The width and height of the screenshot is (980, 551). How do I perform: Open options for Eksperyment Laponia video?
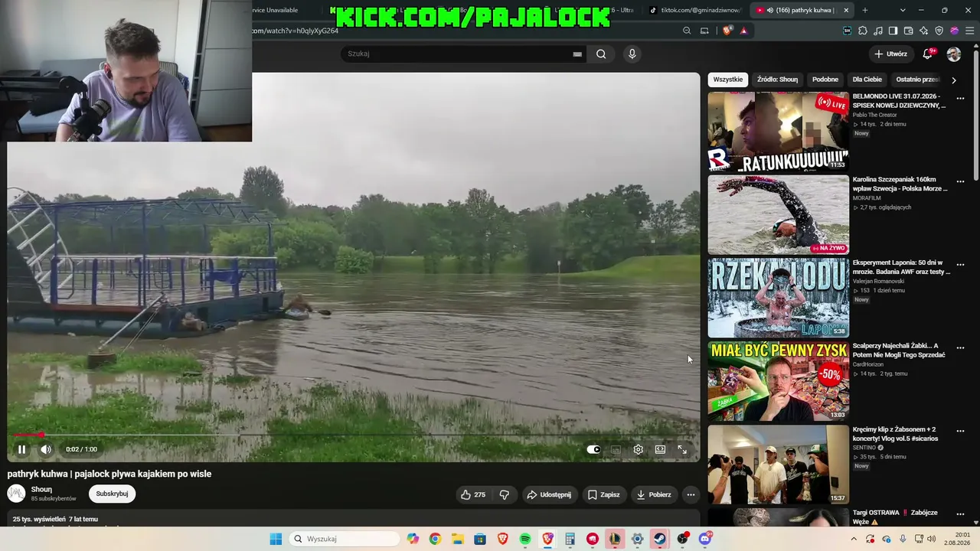point(960,265)
